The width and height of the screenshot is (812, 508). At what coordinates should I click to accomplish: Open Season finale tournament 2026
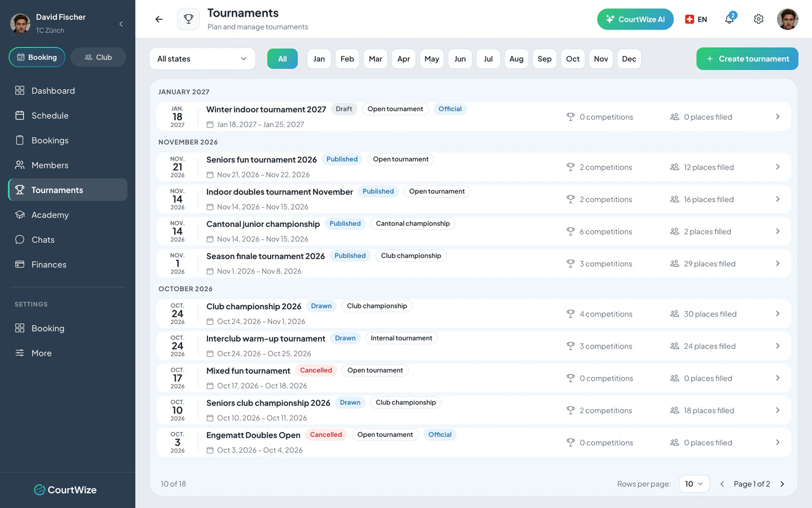(474, 264)
